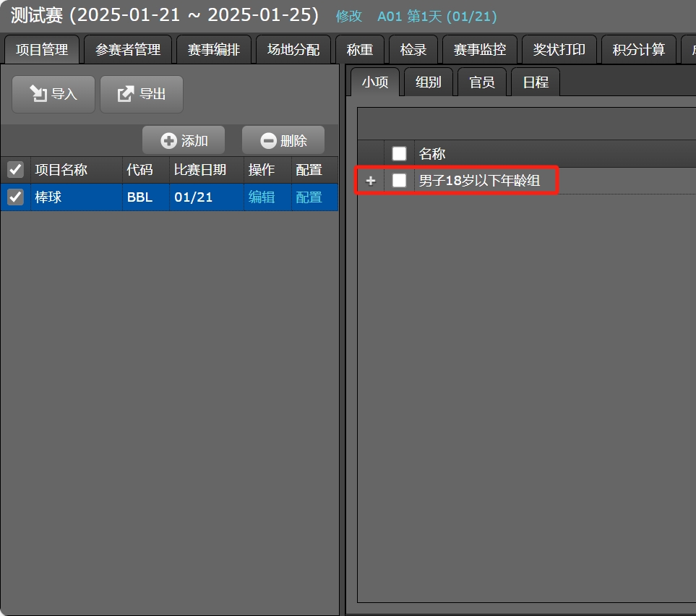This screenshot has width=696, height=616.
Task: Click the Delete (删除) minus button
Action: (x=283, y=141)
